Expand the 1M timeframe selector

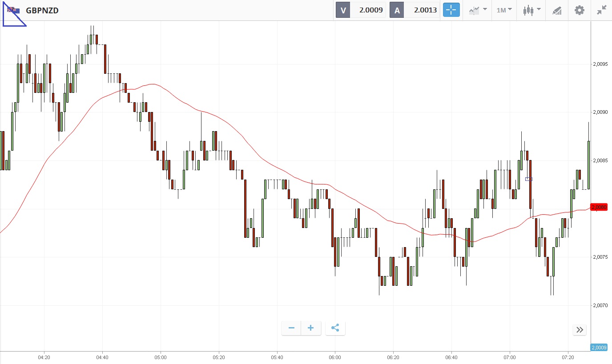504,10
